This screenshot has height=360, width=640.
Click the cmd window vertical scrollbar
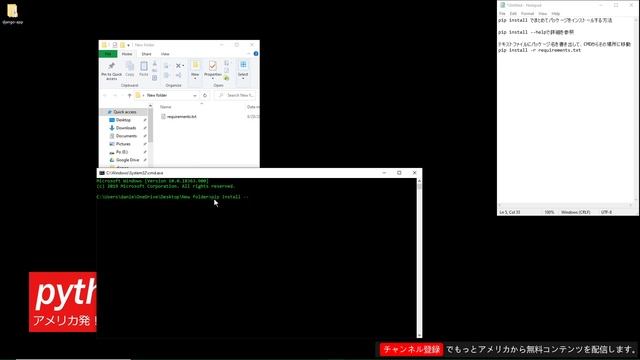(419, 257)
